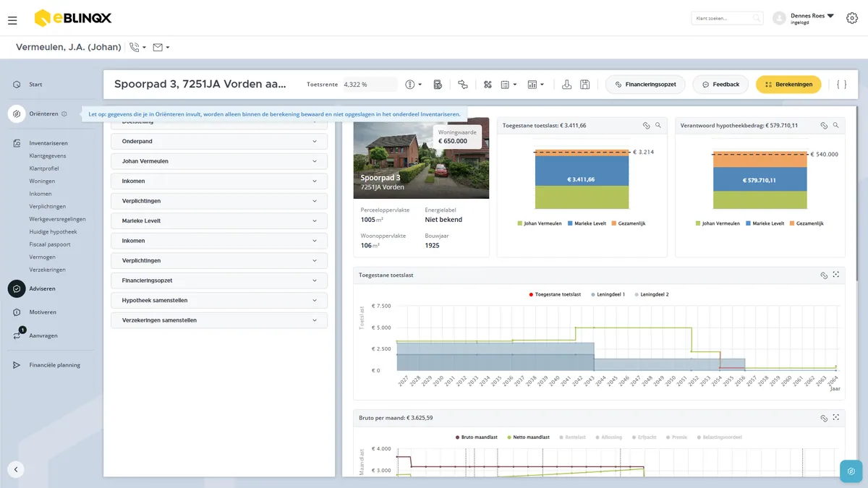Open the settings gear in the top bar

click(x=851, y=19)
